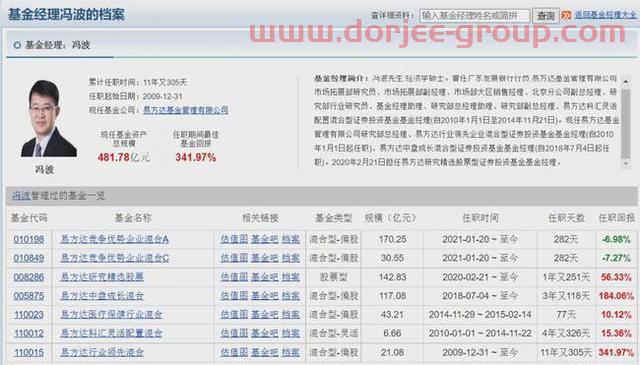
Task: Open the 易方达竞争优势企业混合C fund
Action: coord(114,258)
